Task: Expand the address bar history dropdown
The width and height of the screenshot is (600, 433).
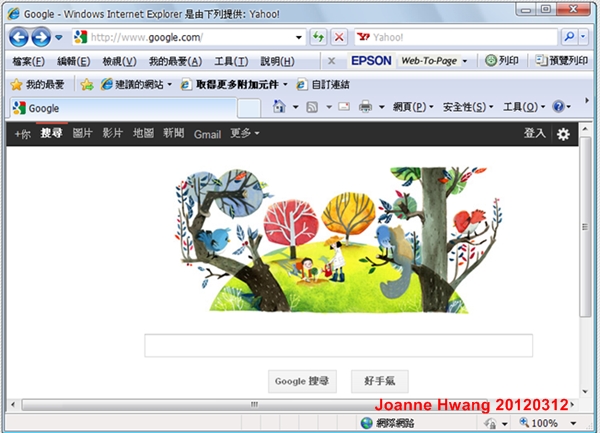Action: point(299,37)
